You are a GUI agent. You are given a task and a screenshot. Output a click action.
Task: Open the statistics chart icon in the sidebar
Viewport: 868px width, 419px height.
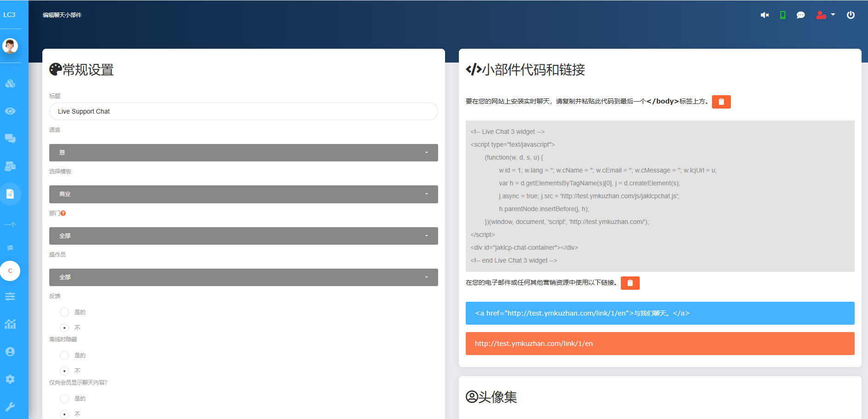[x=10, y=324]
